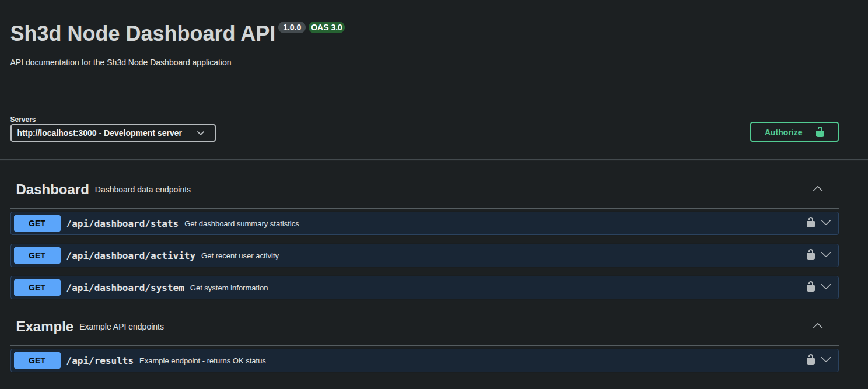868x389 pixels.
Task: Expand the /api/dashboard/activity endpoint chevron
Action: [x=825, y=255]
